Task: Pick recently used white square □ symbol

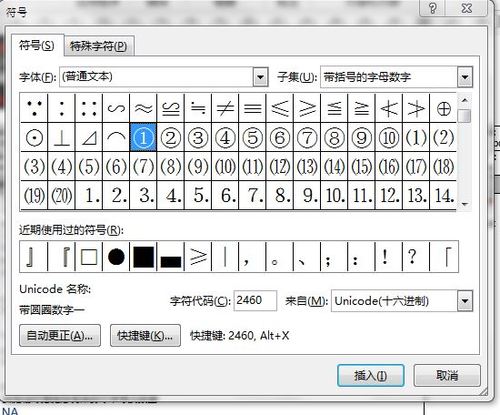Action: pyautogui.click(x=89, y=257)
